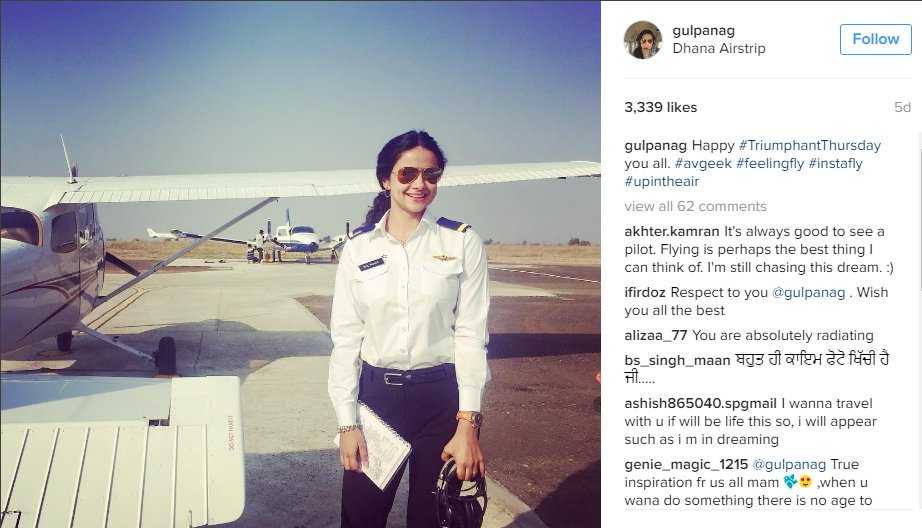
Task: Click the pilot photo in the post
Action: tap(300, 264)
